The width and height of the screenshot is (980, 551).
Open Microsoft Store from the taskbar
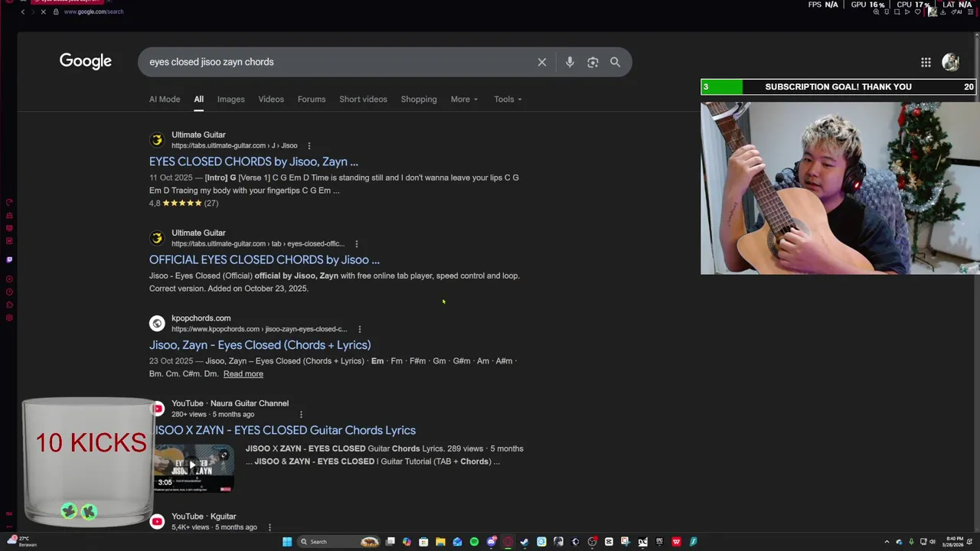[x=423, y=542]
